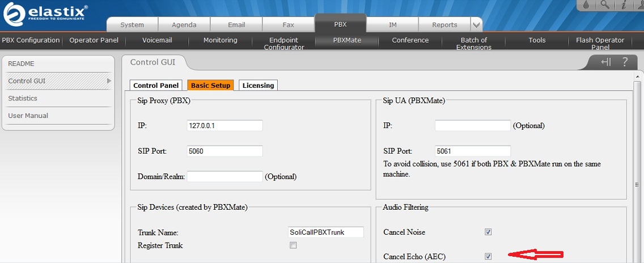Click the Elastix logo

pos(45,15)
